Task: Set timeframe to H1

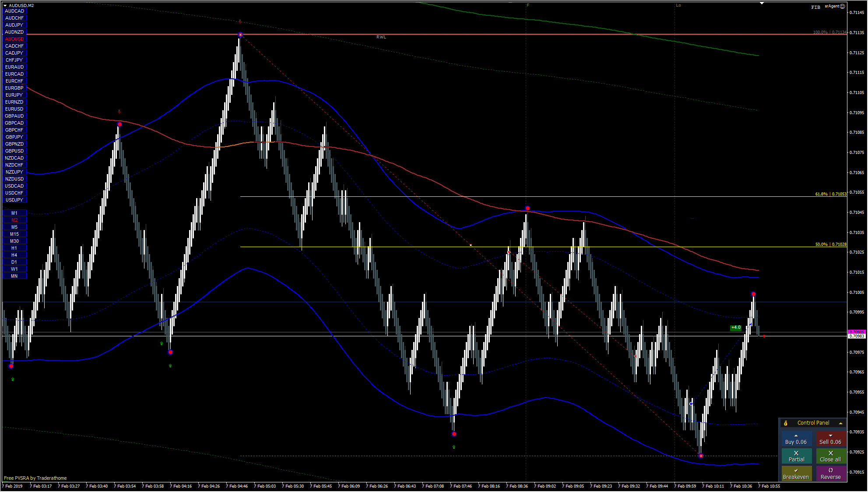Action: (14, 248)
